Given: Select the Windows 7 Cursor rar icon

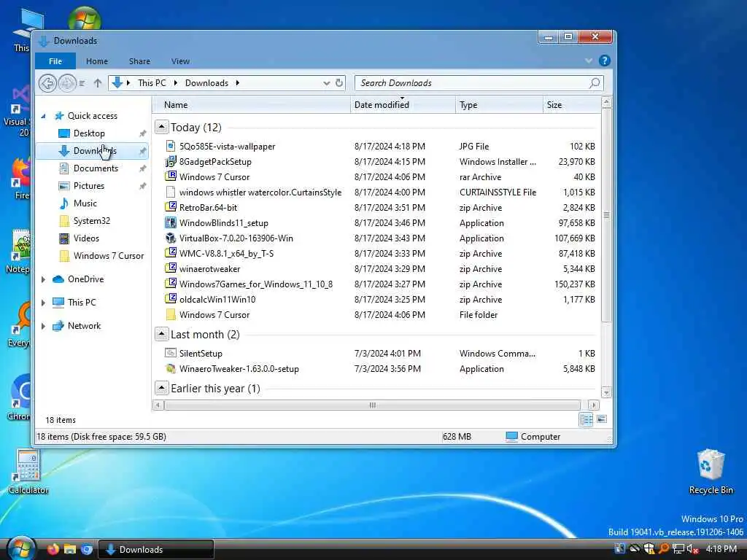Looking at the screenshot, I should click(x=171, y=176).
